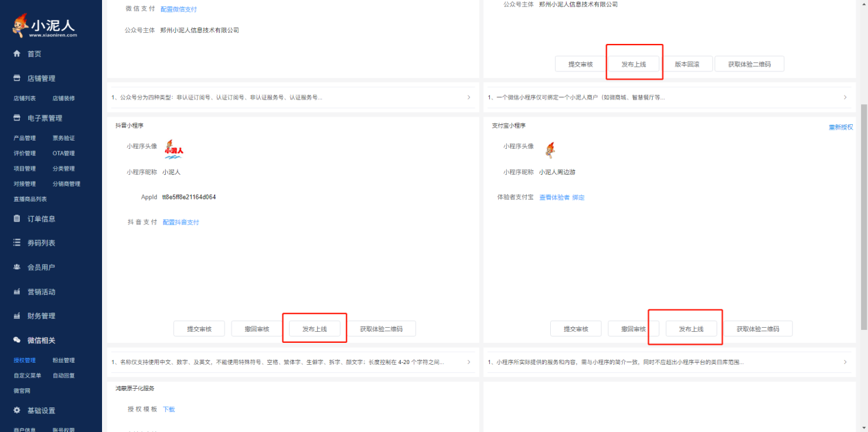The height and width of the screenshot is (432, 868).
Task: Open the 查看体验者 link
Action: 554,197
